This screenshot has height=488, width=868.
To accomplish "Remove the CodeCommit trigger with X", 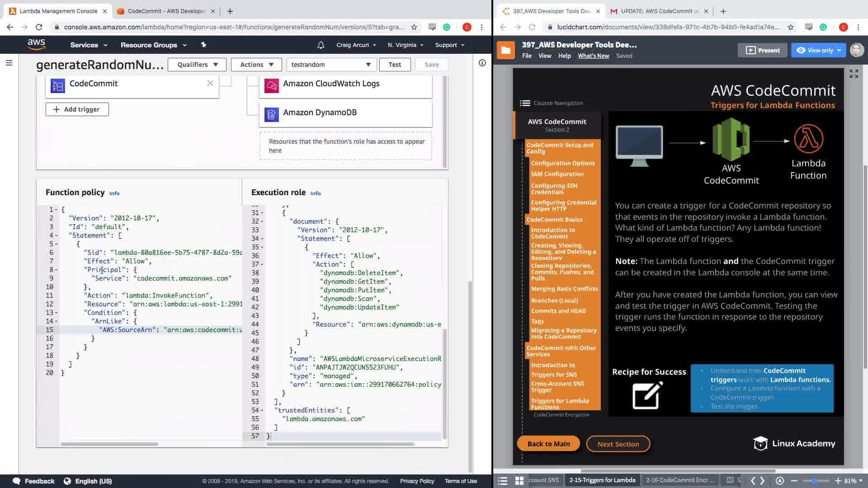I will point(210,83).
